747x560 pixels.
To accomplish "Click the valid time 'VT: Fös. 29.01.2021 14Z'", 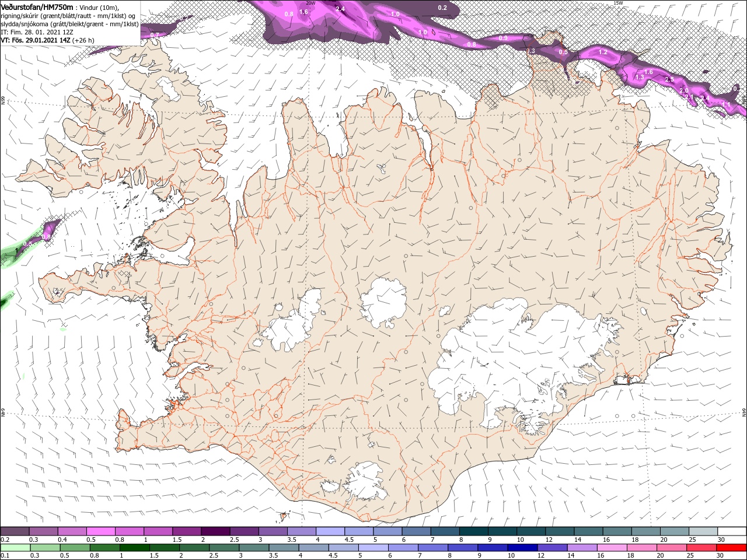I will click(x=36, y=40).
